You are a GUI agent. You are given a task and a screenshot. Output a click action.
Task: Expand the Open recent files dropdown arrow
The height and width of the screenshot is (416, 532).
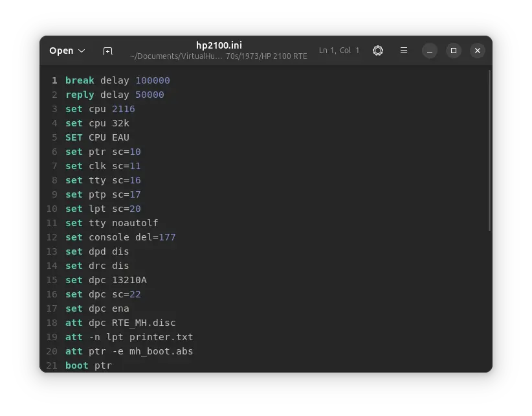point(82,51)
